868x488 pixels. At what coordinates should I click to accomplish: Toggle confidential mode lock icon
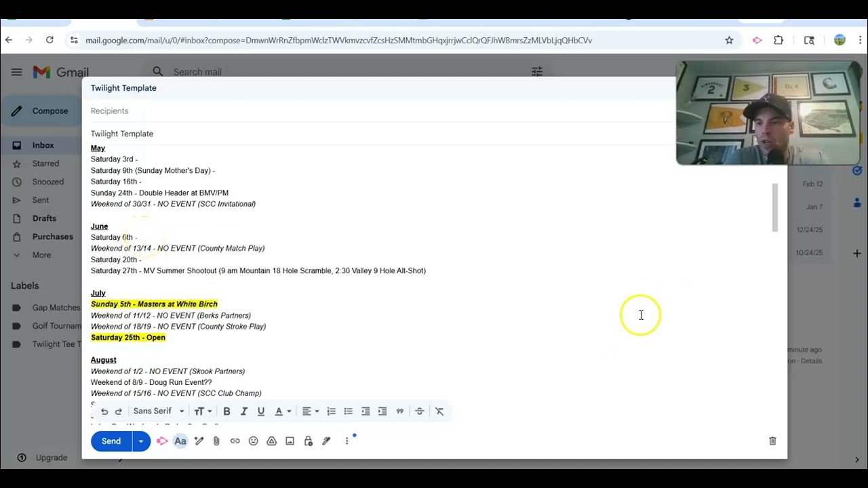tap(308, 441)
